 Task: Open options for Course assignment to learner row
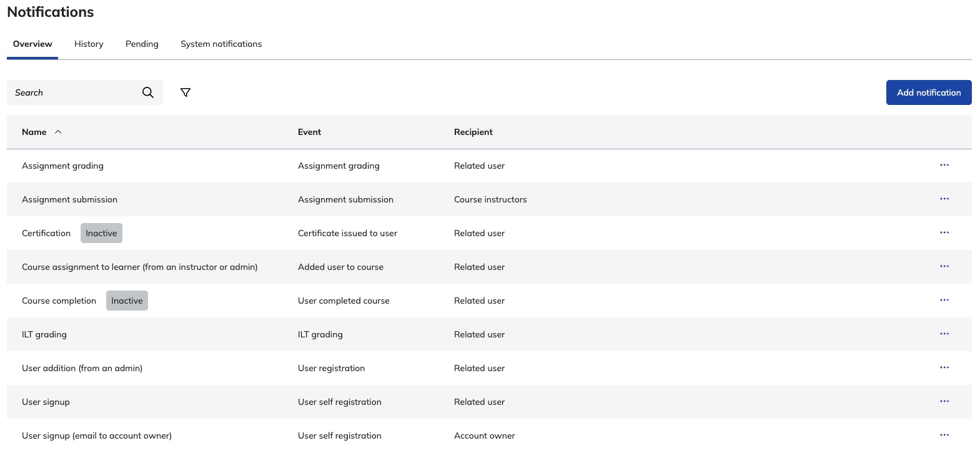click(x=944, y=266)
